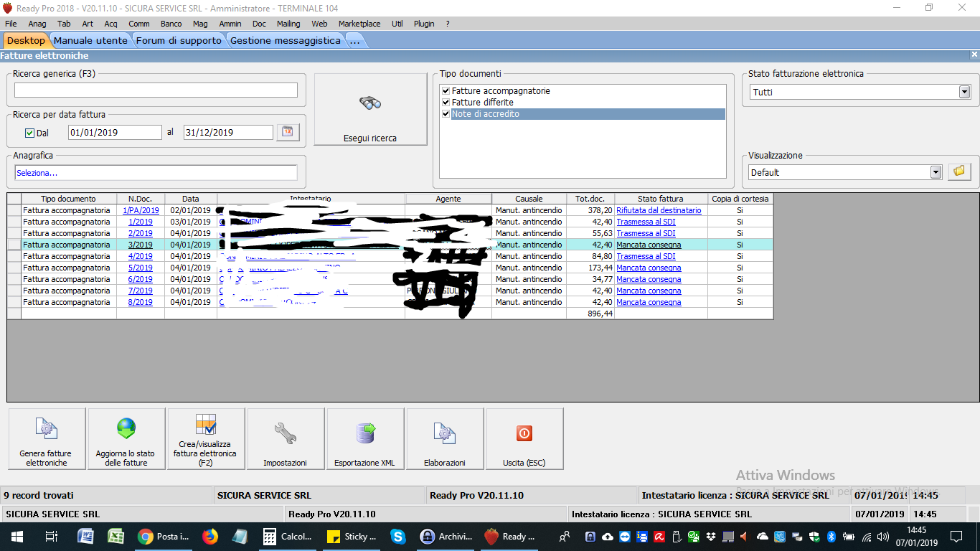Click the start date field 01/01/2019
This screenshot has width=980, height=551.
pyautogui.click(x=115, y=133)
